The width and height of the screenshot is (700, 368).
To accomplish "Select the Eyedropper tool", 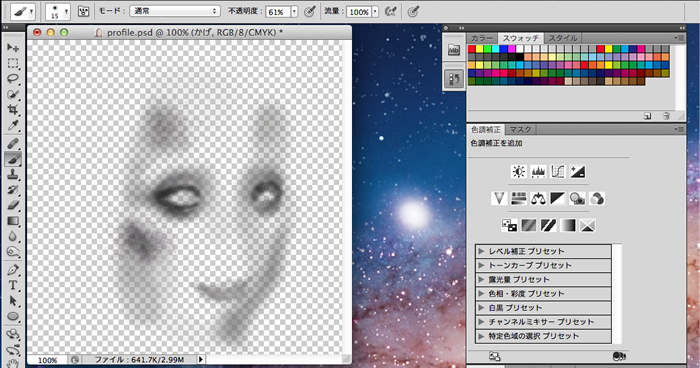I will 13,126.
